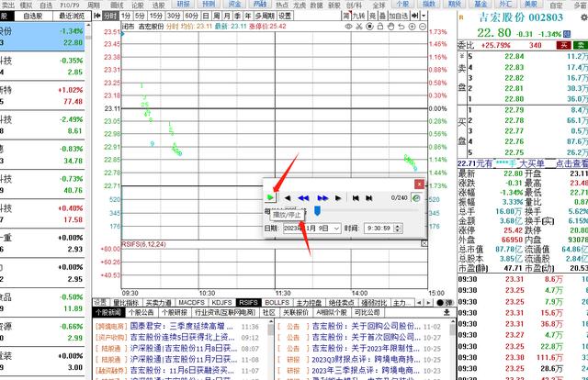The image size is (588, 380).
Task: Click the green play/stop replay button
Action: tap(270, 197)
